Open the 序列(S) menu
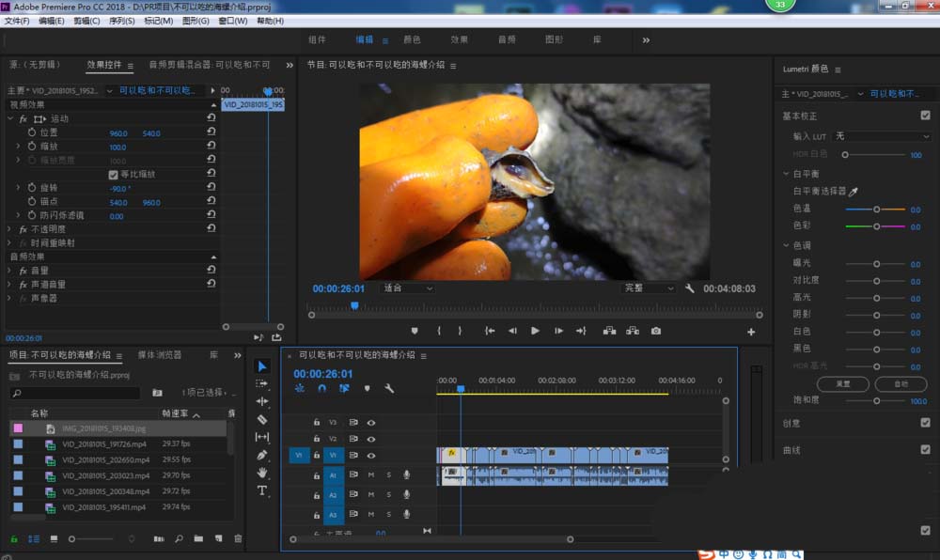 [121, 21]
